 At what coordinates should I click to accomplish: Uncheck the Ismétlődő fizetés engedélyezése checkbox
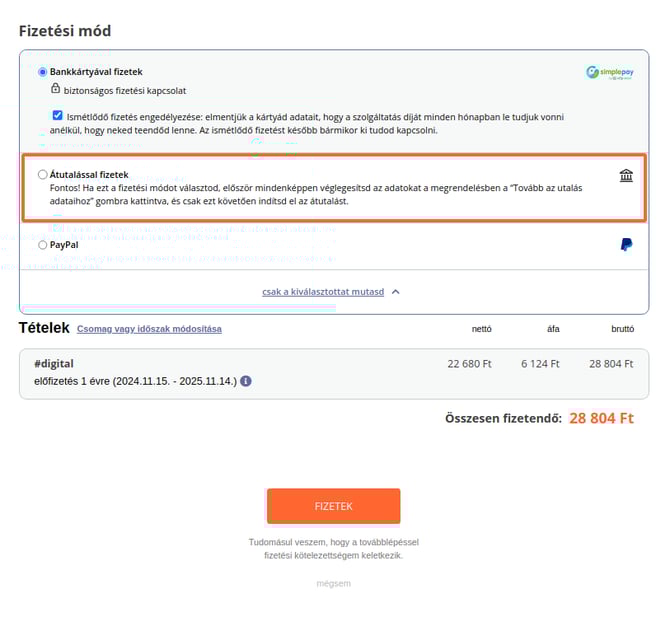(58, 115)
